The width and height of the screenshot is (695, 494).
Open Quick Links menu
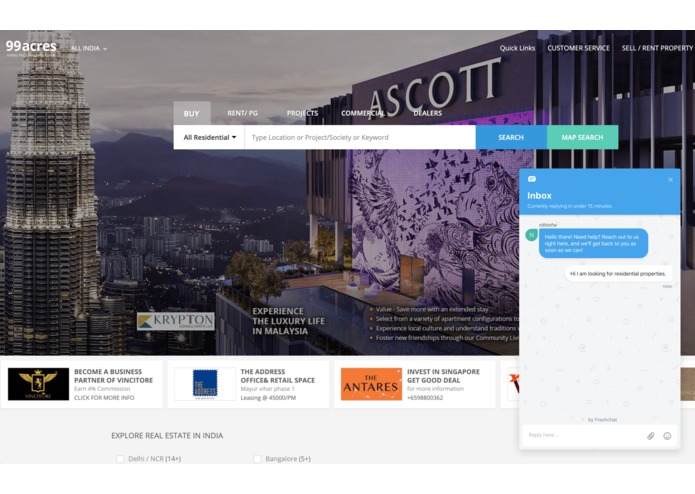click(x=517, y=48)
